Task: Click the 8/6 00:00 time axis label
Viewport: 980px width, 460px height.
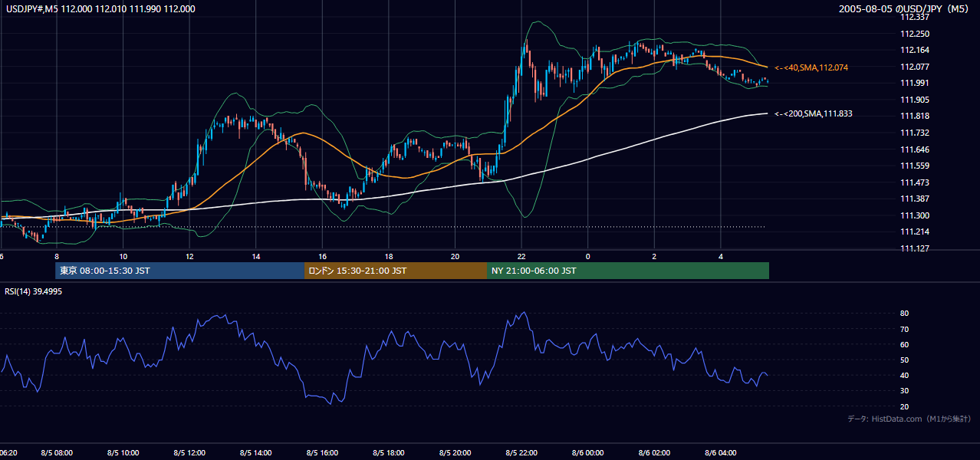Action: (588, 453)
